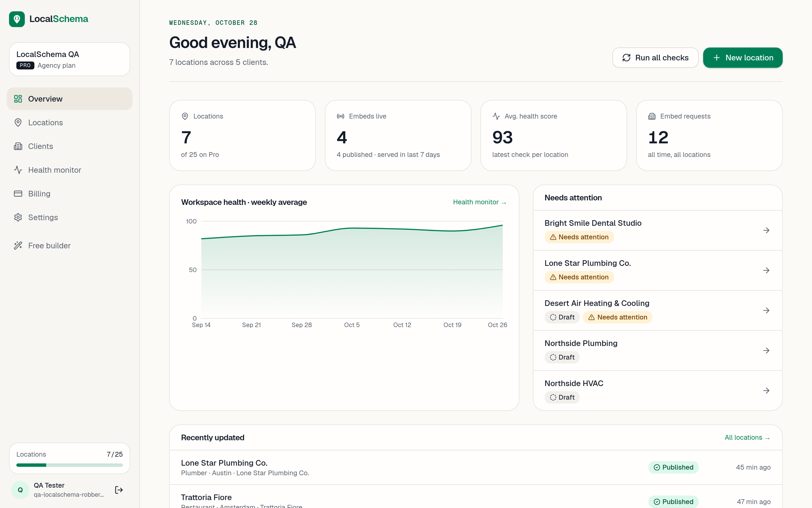Click the broadcast icon on Embeds live card
The width and height of the screenshot is (812, 508).
point(341,116)
